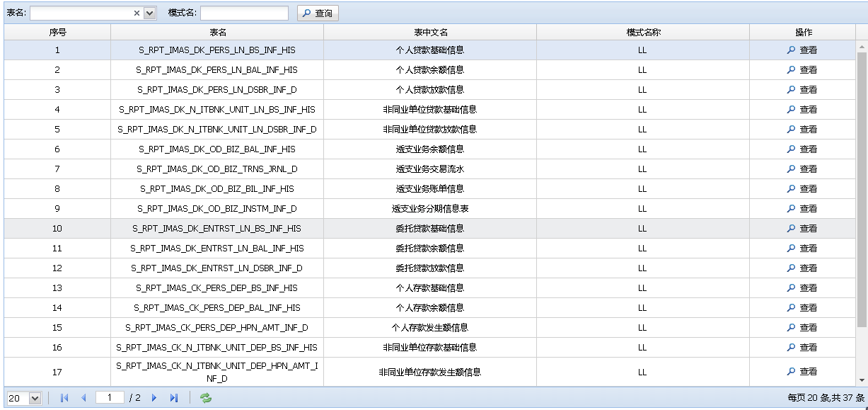Click the vertical scrollbar down arrow
The width and height of the screenshot is (868, 410).
point(862,380)
